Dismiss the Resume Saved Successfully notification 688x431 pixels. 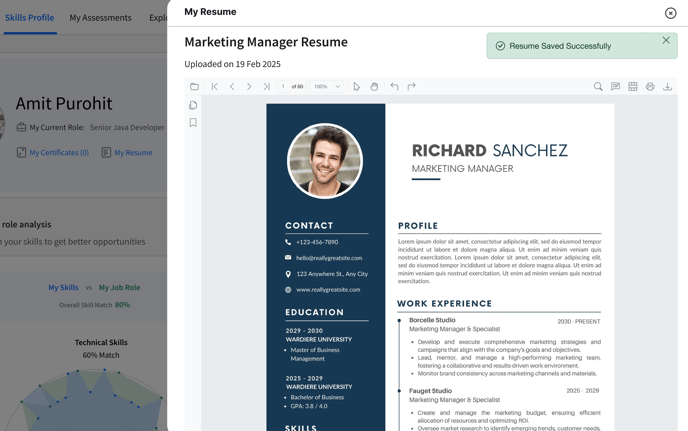coord(666,40)
